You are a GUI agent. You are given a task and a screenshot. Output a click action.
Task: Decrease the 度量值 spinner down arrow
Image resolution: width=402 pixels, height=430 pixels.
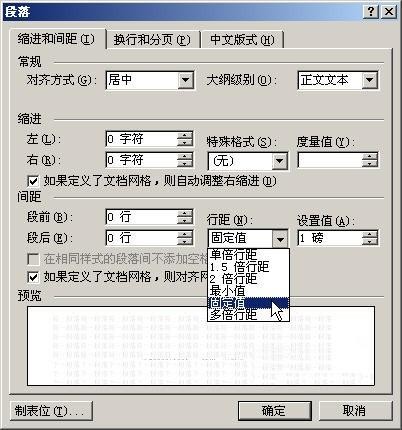(x=370, y=164)
